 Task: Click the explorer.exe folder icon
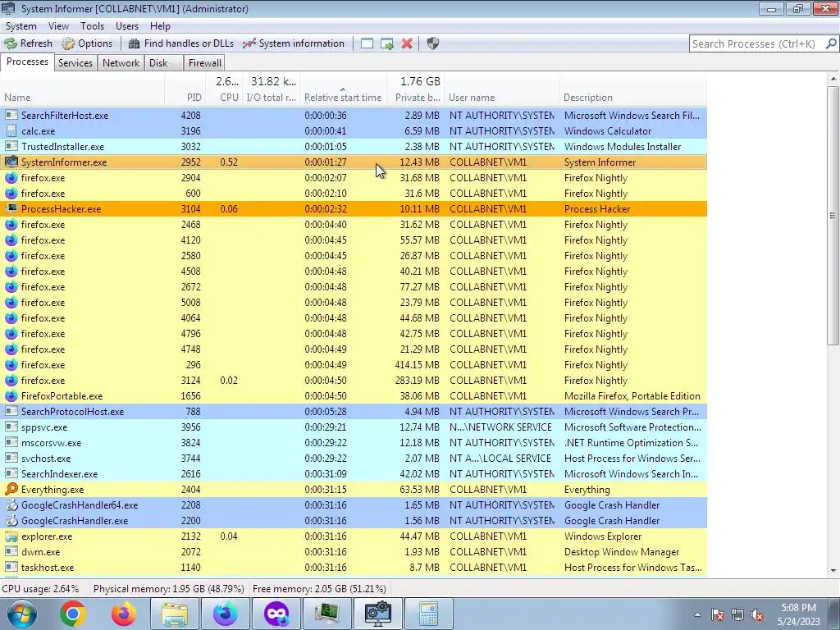[11, 536]
